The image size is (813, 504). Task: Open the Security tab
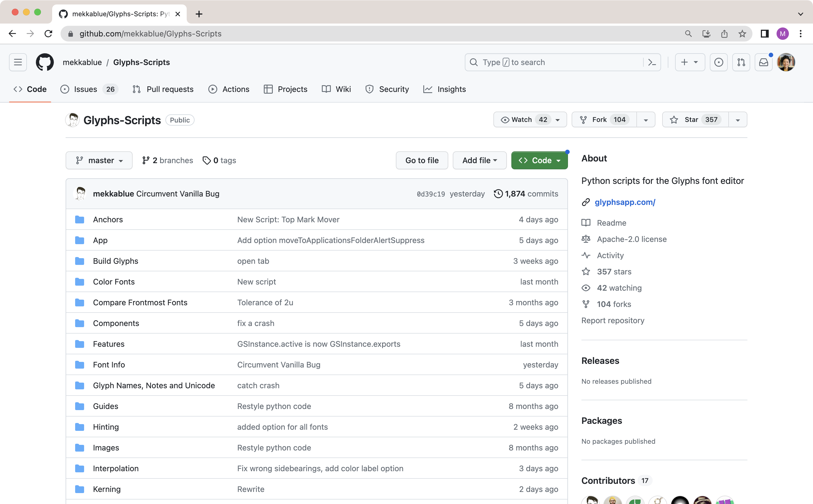387,89
